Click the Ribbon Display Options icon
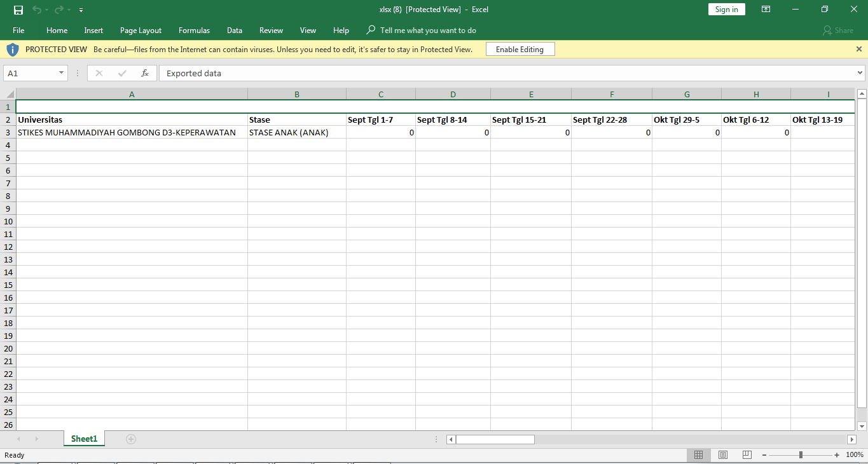 click(766, 10)
